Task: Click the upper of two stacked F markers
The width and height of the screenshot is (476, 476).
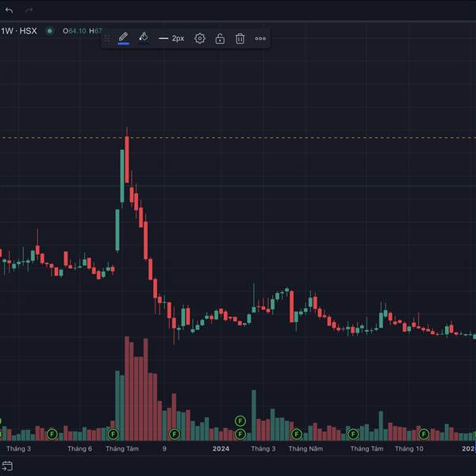Action: click(240, 421)
